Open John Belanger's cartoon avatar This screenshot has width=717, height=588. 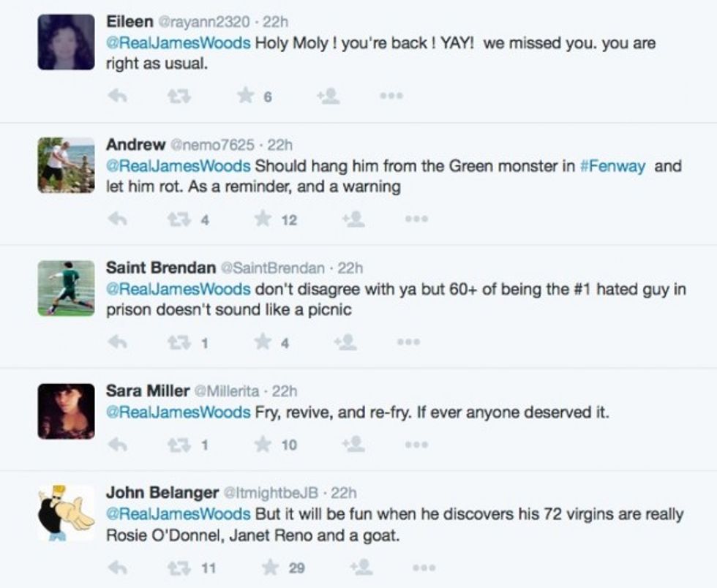pyautogui.click(x=67, y=513)
